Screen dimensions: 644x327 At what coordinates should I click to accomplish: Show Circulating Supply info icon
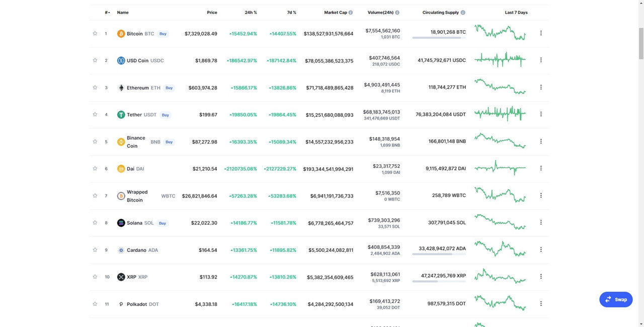click(463, 13)
